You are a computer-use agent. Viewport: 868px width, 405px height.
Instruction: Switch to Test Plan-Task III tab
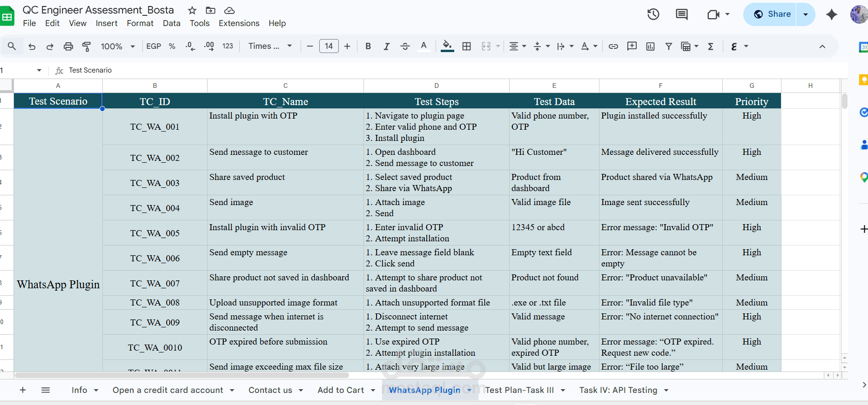[519, 390]
